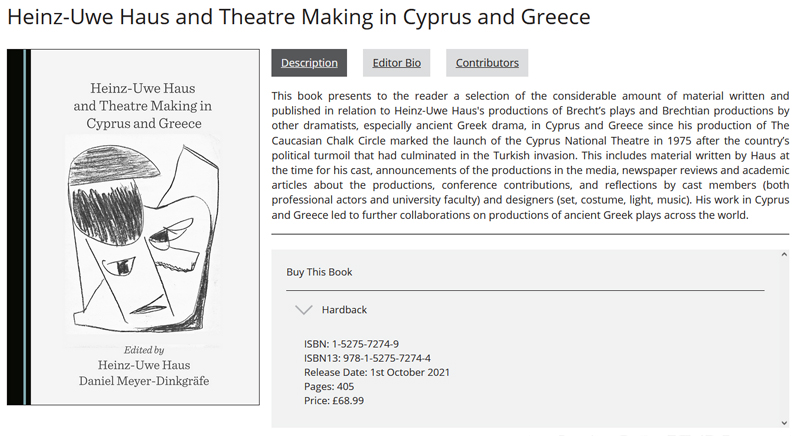Viewport: 800px width, 436px height.
Task: Click the book cover image
Action: click(x=133, y=227)
